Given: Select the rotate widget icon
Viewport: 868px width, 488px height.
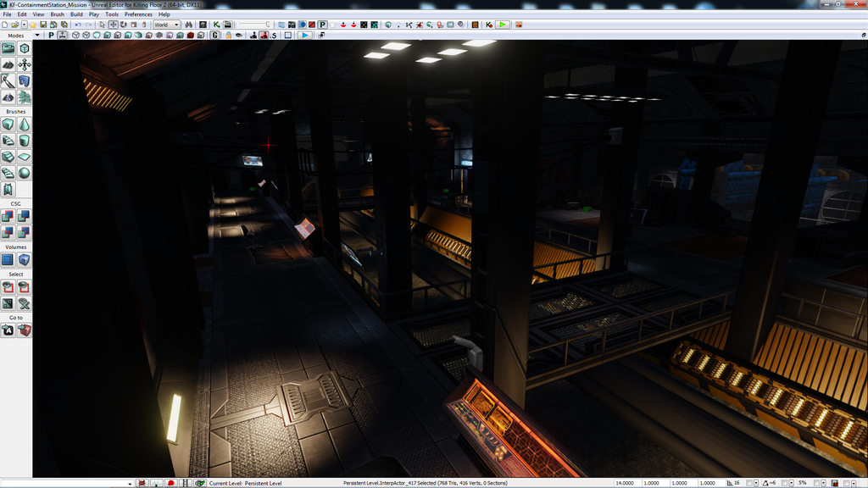Looking at the screenshot, I should 124,25.
